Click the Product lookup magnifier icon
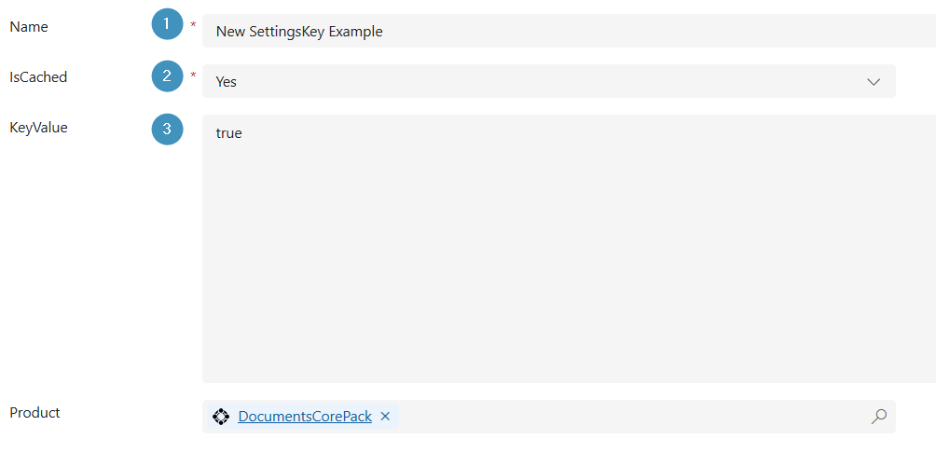 [x=878, y=416]
